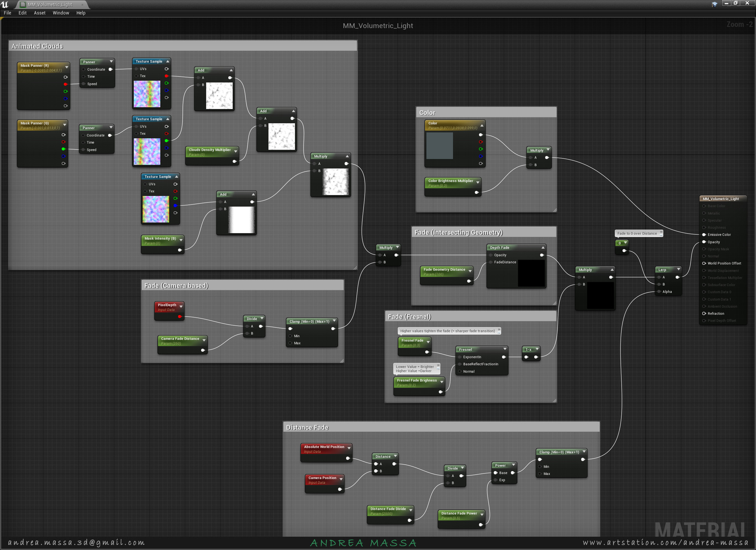Click the black preview in Depth Fade node
This screenshot has width=756, height=550.
[531, 273]
